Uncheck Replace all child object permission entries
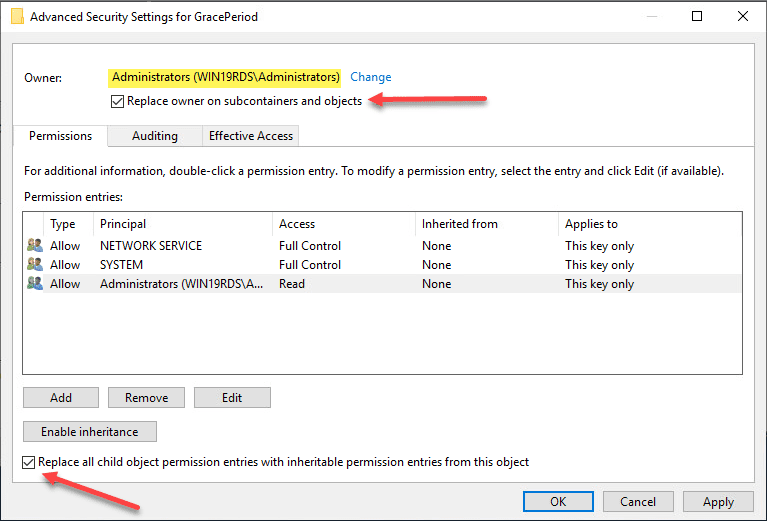 29,462
